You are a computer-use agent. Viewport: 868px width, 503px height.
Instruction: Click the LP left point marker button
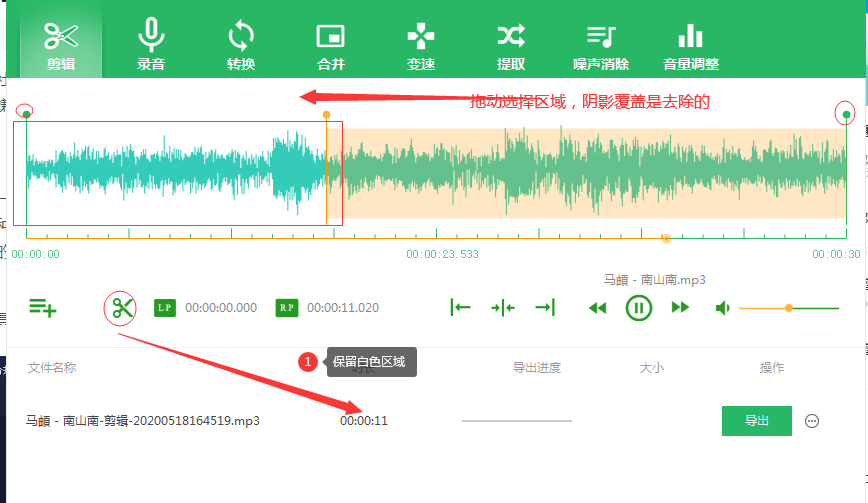click(164, 308)
